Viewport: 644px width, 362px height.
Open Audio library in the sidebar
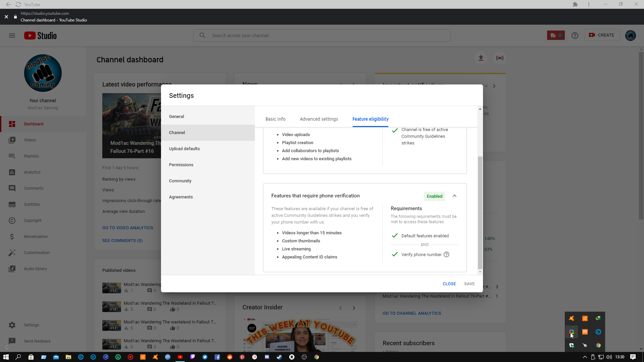(x=43, y=269)
